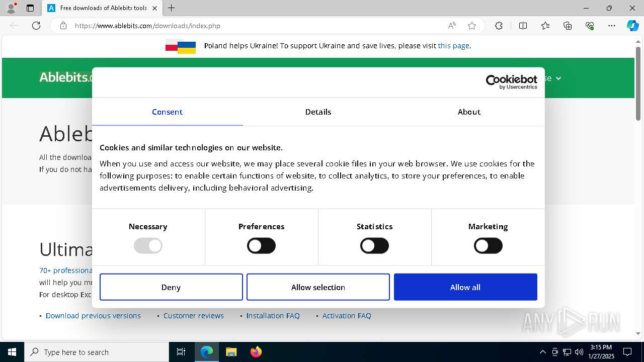Open Installation FAQ link
The image size is (644, 362).
273,316
